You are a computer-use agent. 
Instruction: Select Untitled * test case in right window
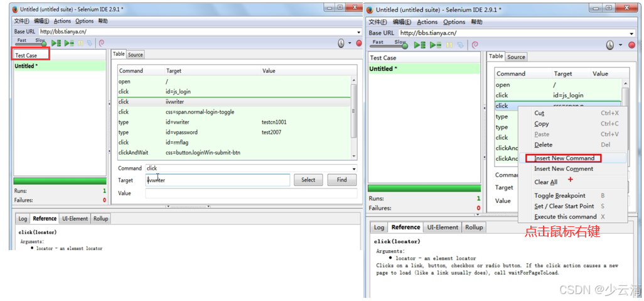(x=424, y=68)
